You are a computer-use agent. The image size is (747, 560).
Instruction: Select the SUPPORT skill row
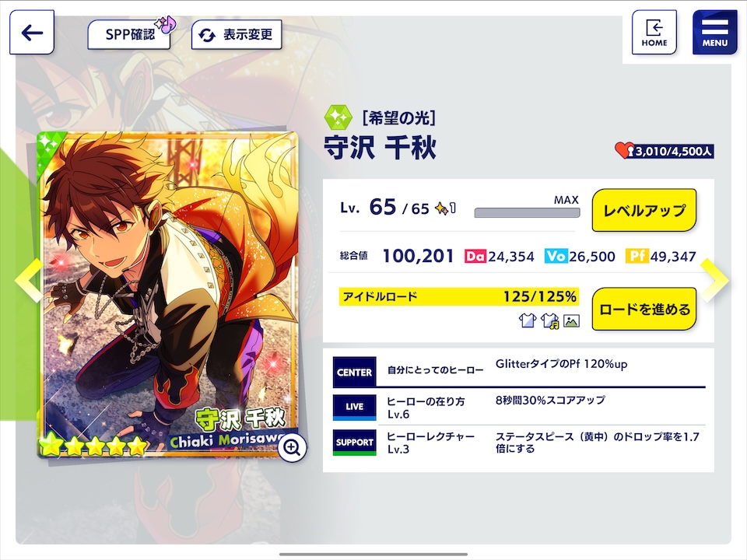[x=519, y=443]
